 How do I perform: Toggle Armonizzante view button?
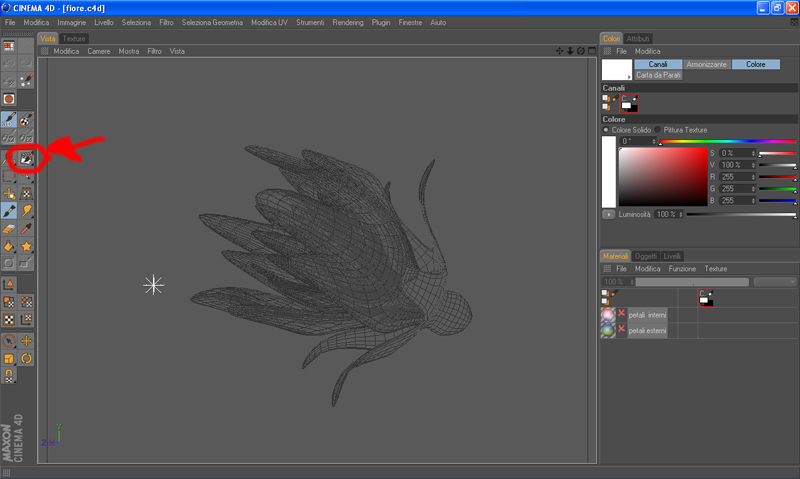(706, 64)
